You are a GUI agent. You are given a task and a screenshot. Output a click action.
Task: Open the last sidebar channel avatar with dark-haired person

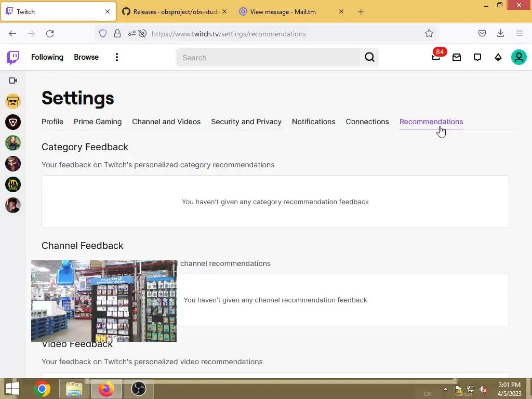(x=13, y=205)
